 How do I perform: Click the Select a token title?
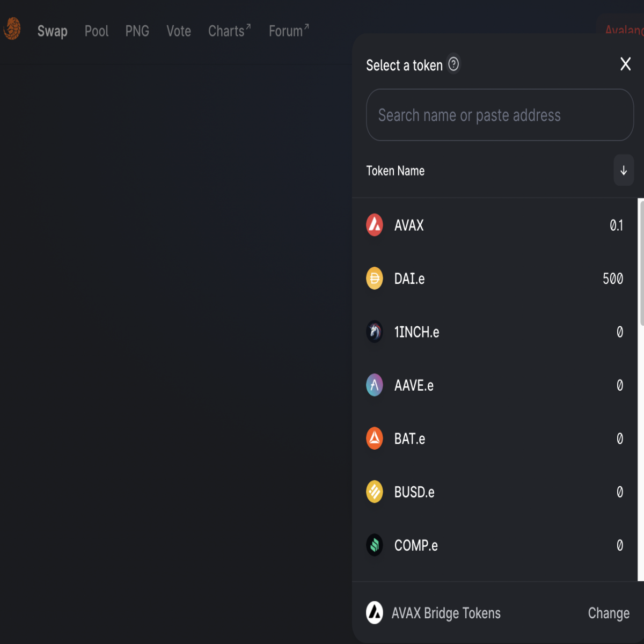click(x=404, y=65)
